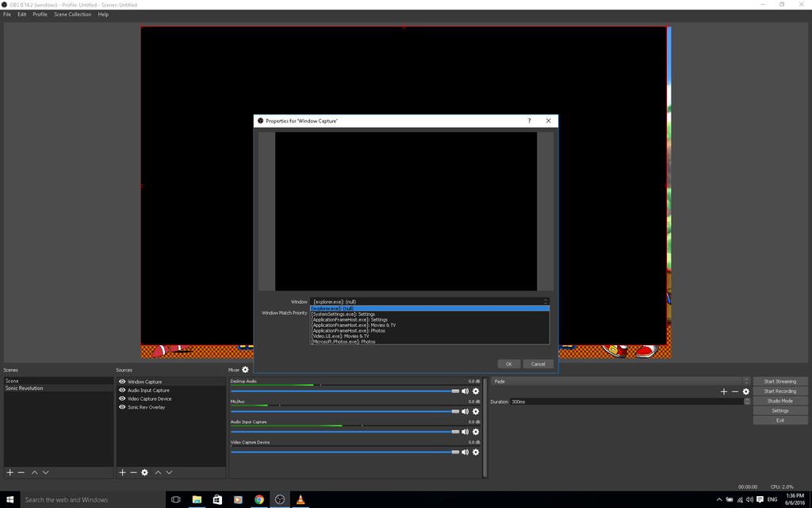Open VLC media player from taskbar

click(301, 500)
